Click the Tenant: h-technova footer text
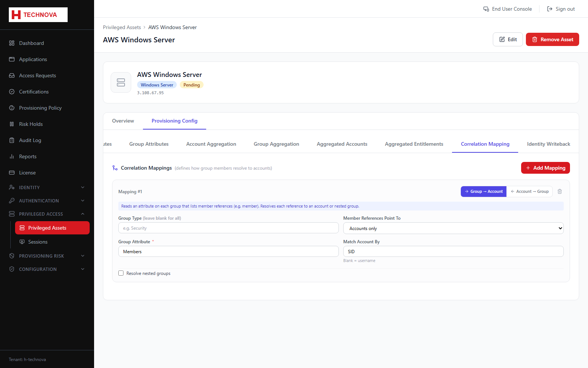Image resolution: width=588 pixels, height=368 pixels. click(x=28, y=360)
